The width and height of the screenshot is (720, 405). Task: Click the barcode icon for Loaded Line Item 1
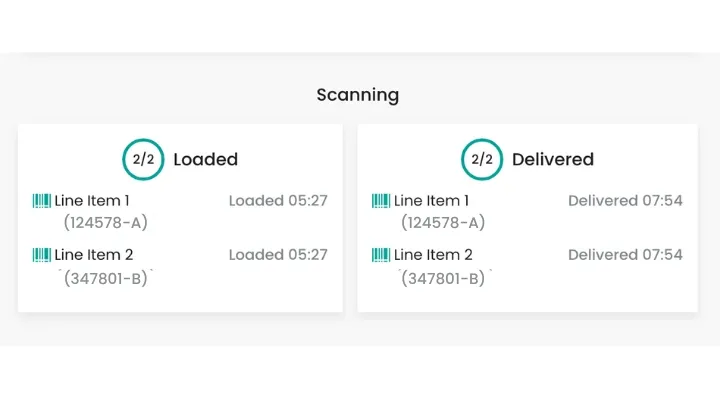(41, 201)
